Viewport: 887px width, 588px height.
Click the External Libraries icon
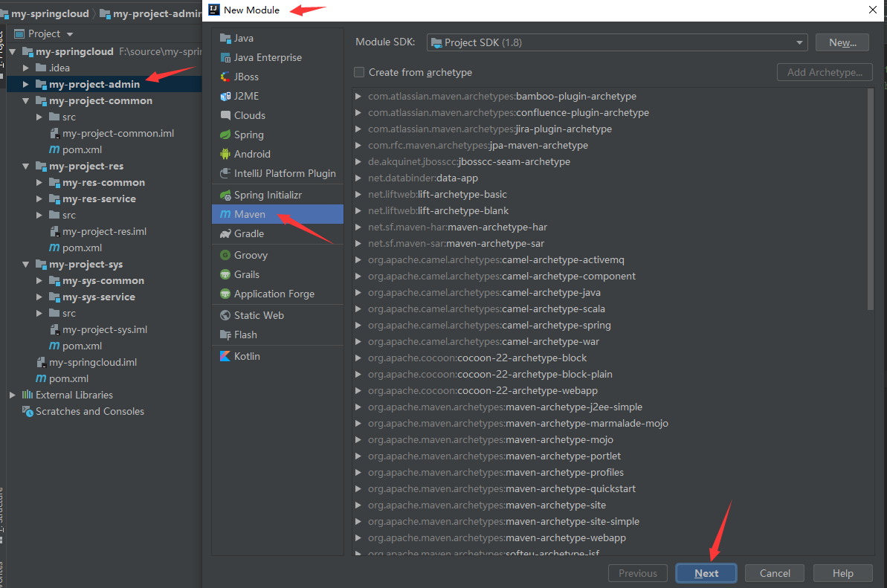[x=28, y=395]
